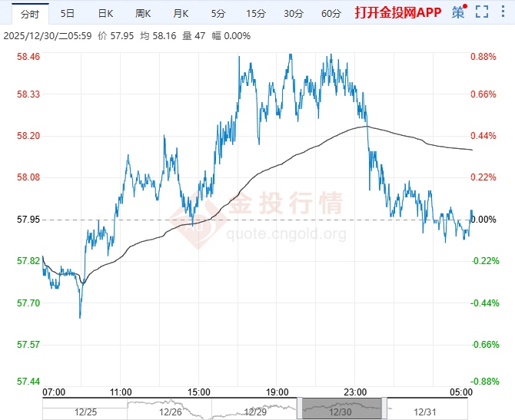Click the 打开金投网APP link

[x=397, y=12]
